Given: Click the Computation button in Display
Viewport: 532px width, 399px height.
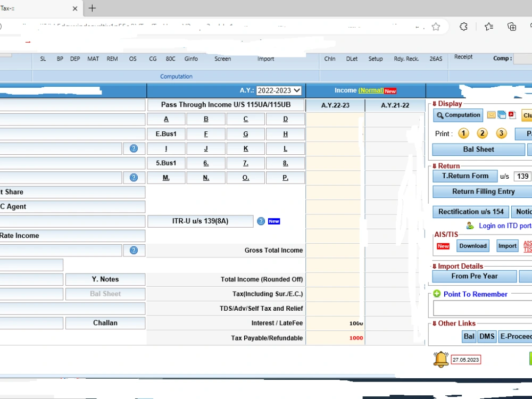Looking at the screenshot, I should click(459, 115).
